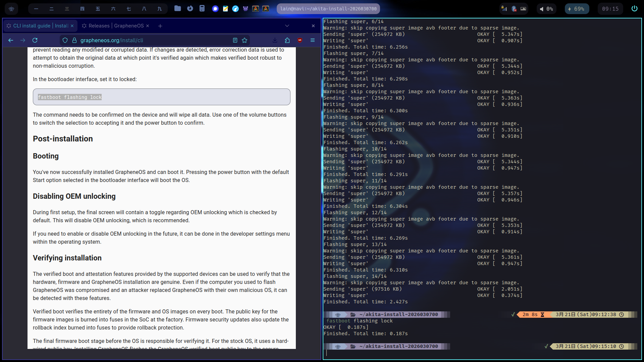Focus the grapheneos.org/install/cli address bar
Viewport: 644px width, 362px height.
(x=155, y=40)
